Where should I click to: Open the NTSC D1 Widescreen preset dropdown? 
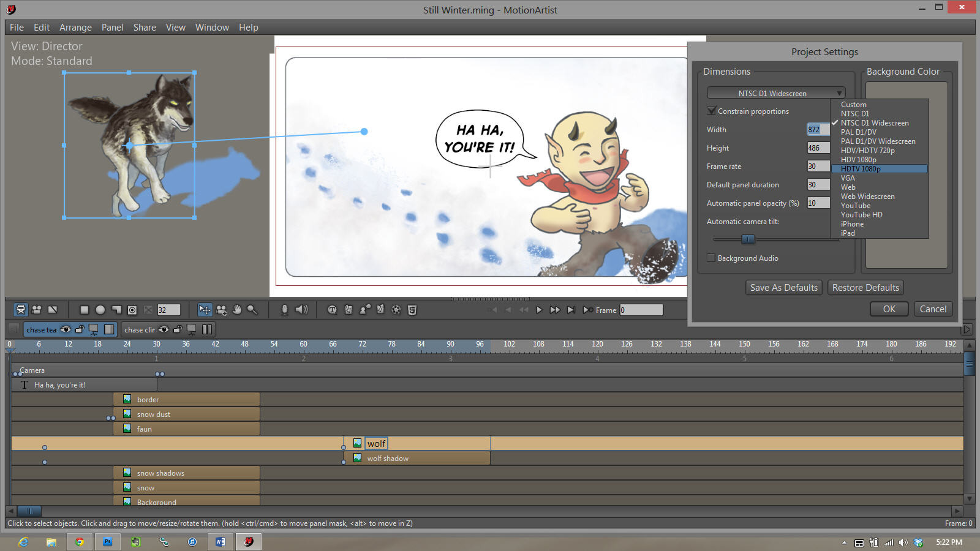(776, 93)
